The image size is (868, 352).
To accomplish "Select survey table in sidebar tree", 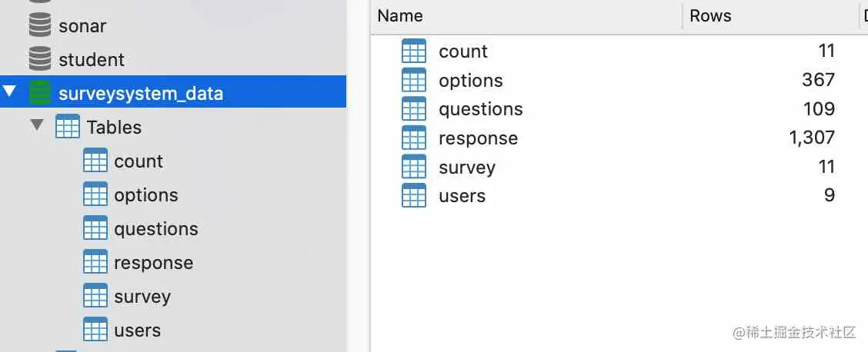I will (142, 297).
